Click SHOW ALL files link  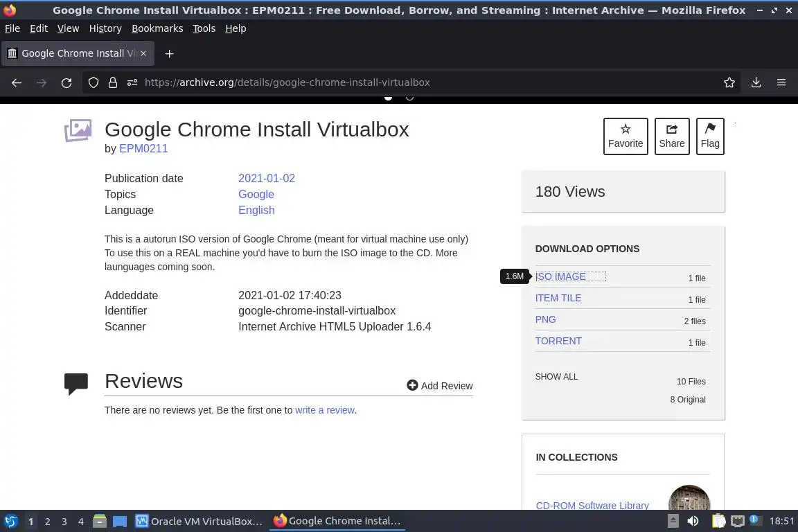(x=556, y=377)
